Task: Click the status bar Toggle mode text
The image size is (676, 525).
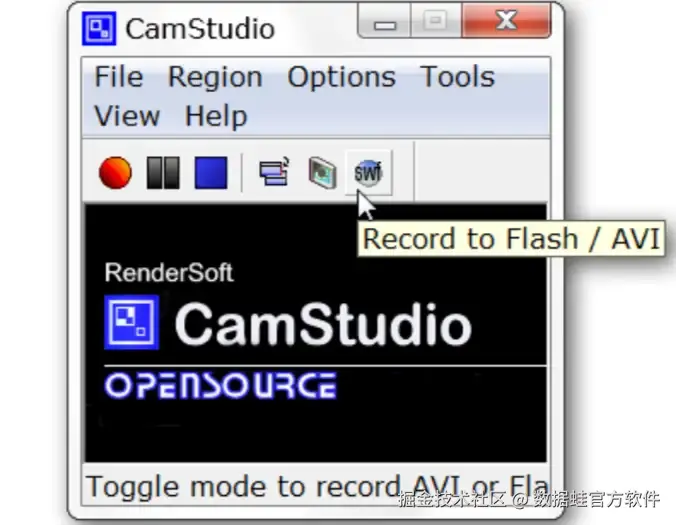Action: [x=316, y=485]
